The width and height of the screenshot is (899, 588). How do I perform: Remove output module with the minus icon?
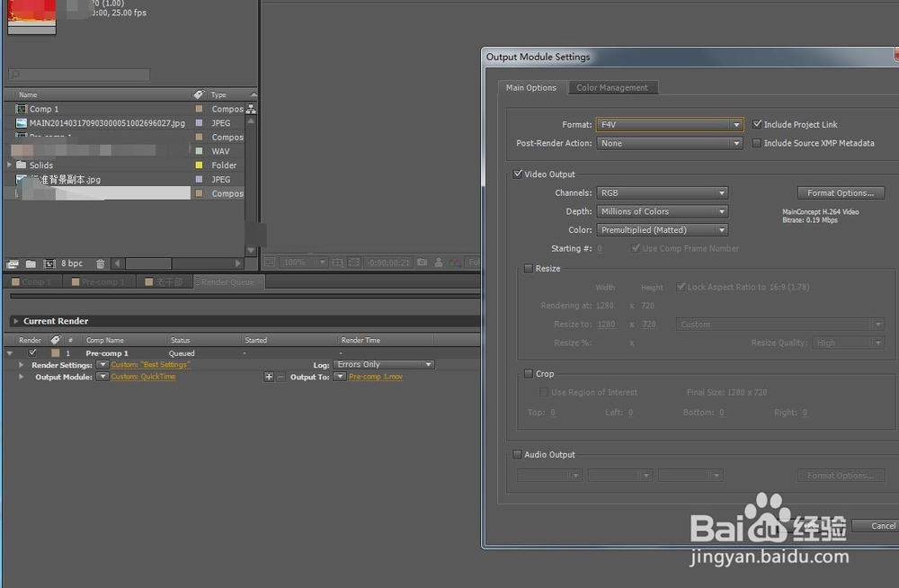pos(280,377)
